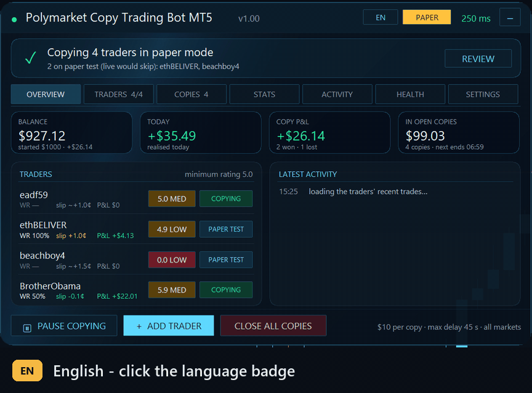Click the red 0.0 LOW rating badge
The image size is (532, 393).
pos(172,259)
